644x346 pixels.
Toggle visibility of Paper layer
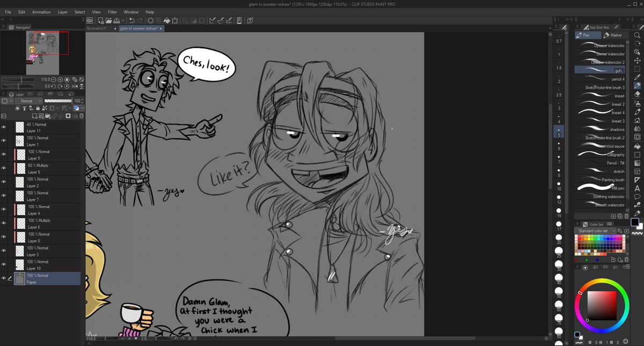click(4, 278)
